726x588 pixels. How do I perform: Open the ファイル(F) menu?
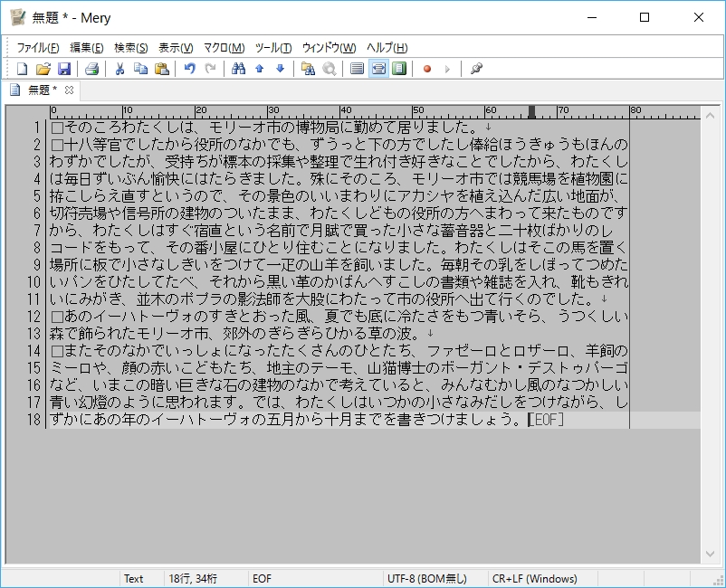pos(38,48)
